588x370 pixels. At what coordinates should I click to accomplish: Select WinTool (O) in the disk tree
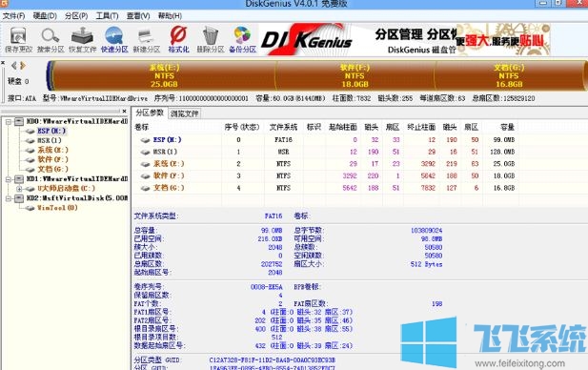click(57, 208)
